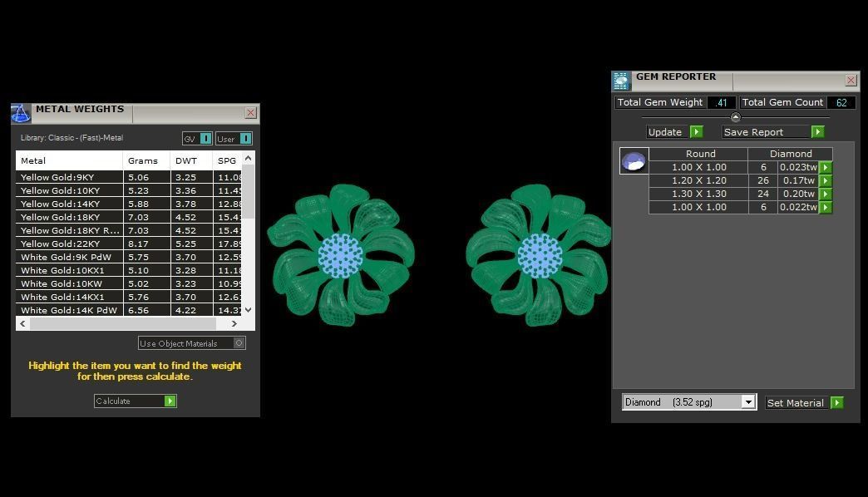This screenshot has width=868, height=497.
Task: Close the Gem Reporter panel
Action: click(x=851, y=81)
